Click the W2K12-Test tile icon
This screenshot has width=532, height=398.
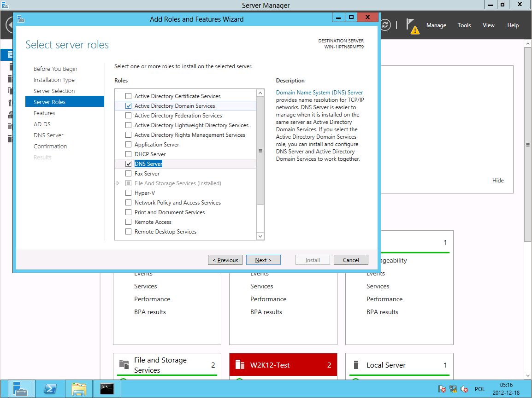240,364
